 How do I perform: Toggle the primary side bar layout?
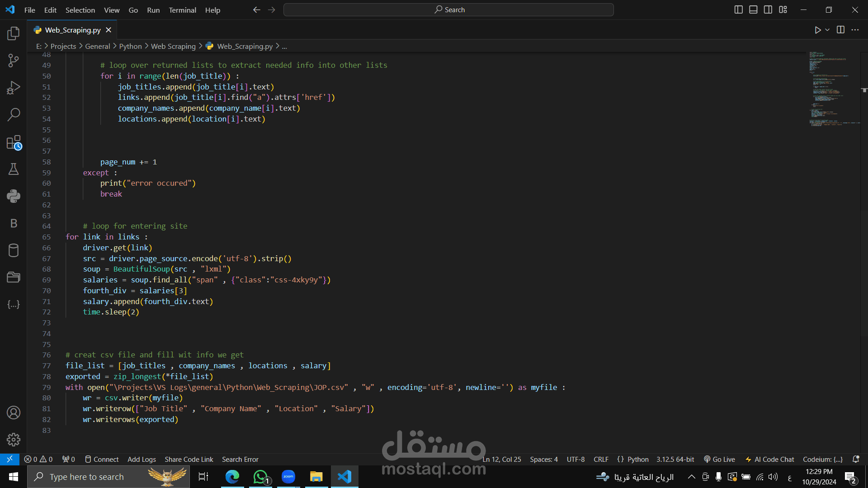[x=738, y=9]
